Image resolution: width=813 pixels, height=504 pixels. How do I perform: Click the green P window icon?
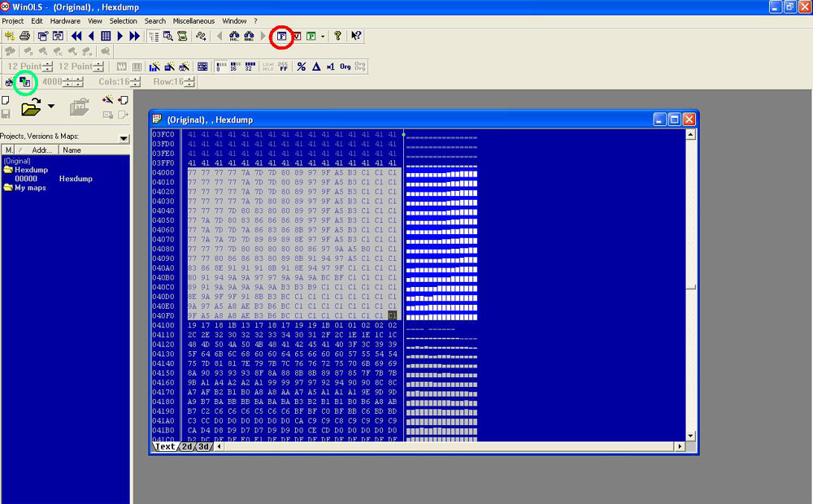tap(311, 36)
